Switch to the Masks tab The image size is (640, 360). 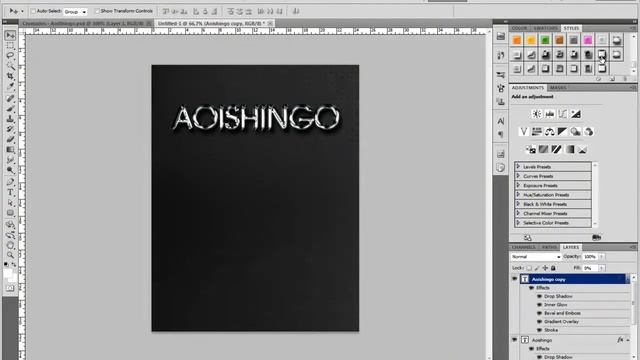tap(558, 88)
